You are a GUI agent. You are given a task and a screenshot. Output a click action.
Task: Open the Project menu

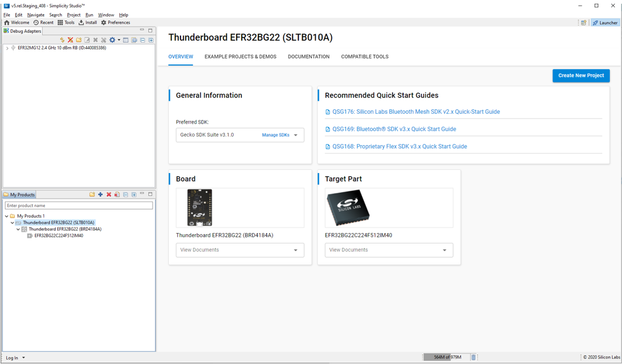pyautogui.click(x=74, y=15)
